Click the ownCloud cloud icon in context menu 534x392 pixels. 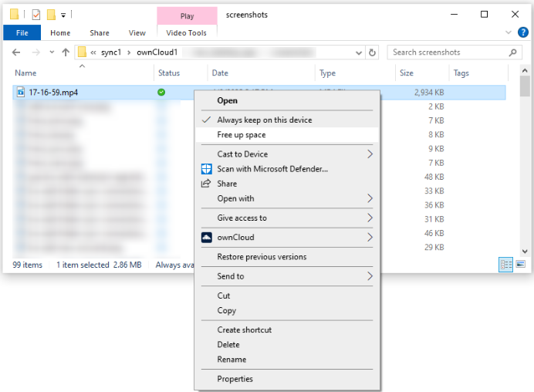tap(206, 238)
